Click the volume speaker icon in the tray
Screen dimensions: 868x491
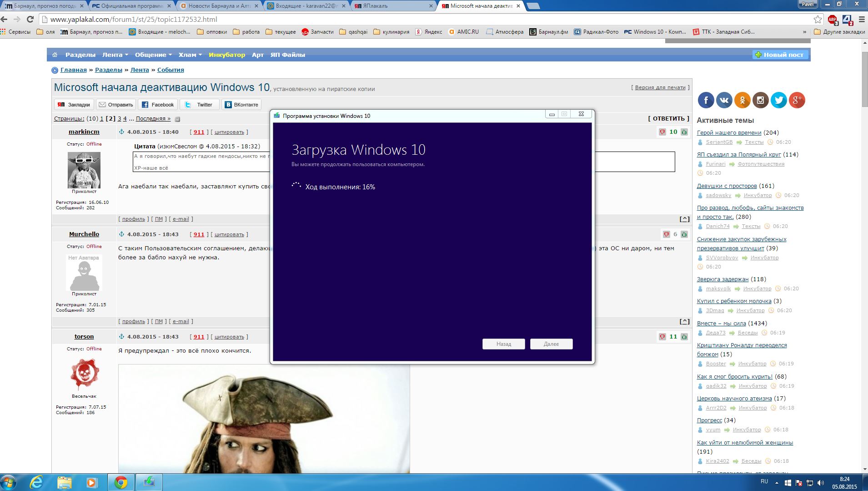pos(821,483)
